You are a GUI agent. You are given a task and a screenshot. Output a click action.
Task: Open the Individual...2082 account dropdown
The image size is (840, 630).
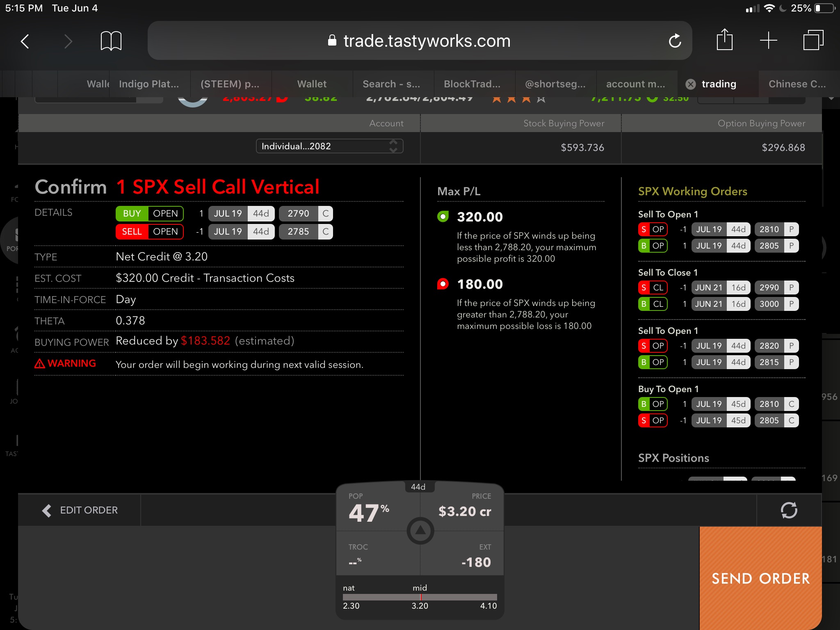tap(329, 146)
